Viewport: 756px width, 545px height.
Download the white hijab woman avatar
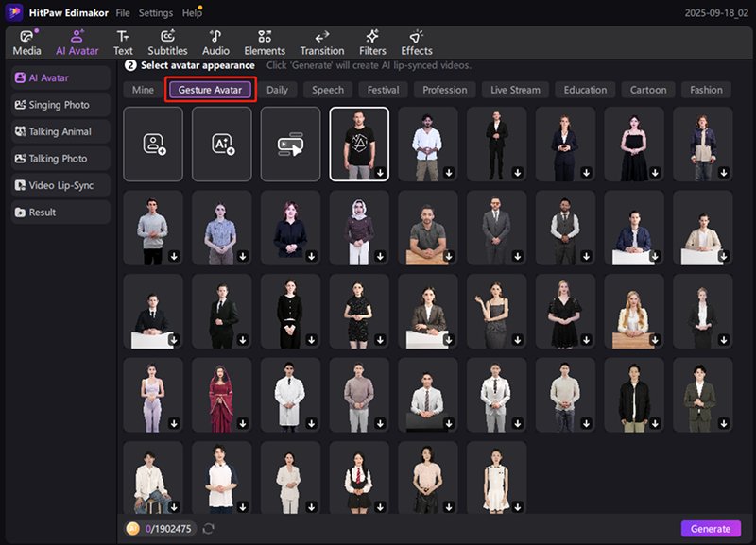pyautogui.click(x=380, y=256)
